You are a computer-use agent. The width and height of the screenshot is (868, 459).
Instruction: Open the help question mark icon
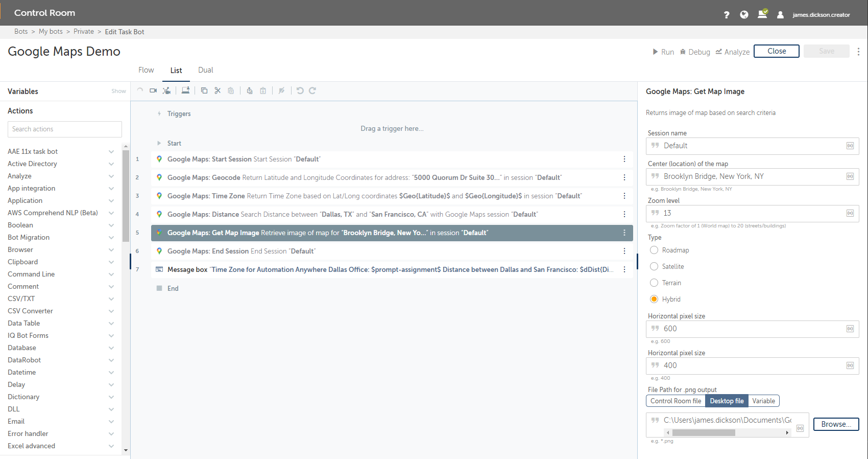point(727,15)
